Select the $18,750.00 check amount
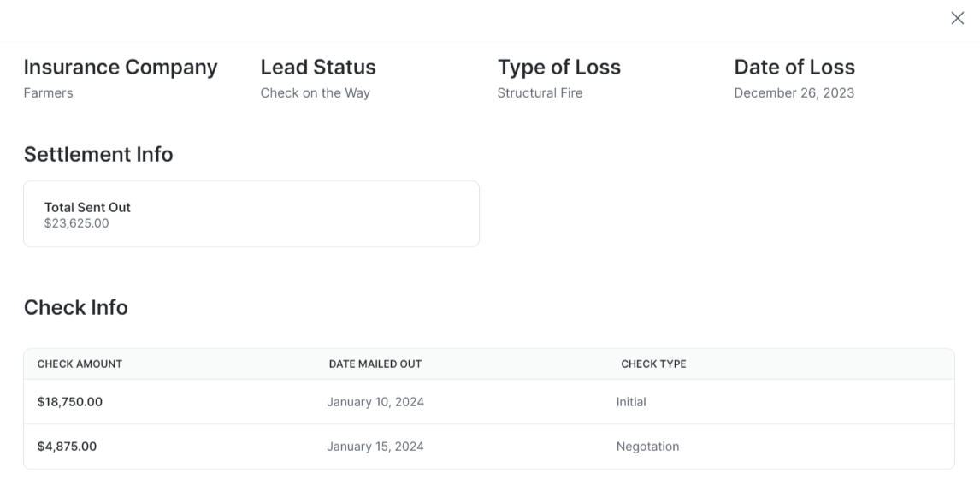This screenshot has height=491, width=980. [x=70, y=402]
